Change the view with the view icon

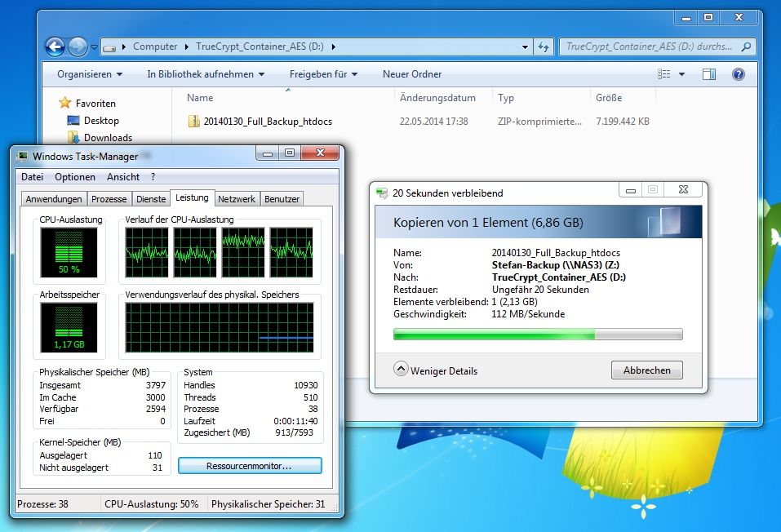point(664,74)
